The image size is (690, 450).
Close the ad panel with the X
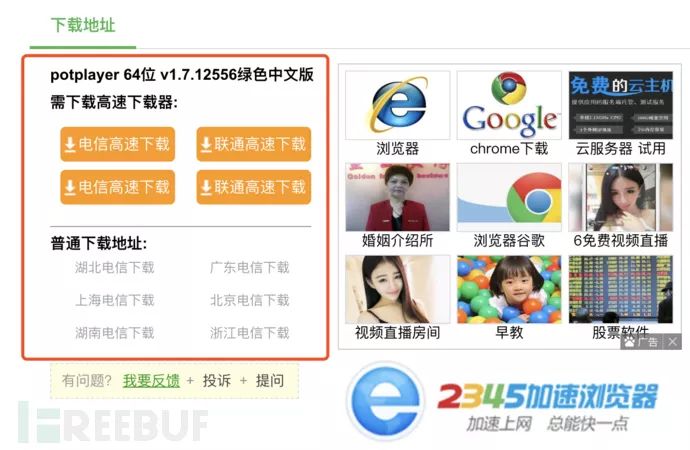pos(673,342)
